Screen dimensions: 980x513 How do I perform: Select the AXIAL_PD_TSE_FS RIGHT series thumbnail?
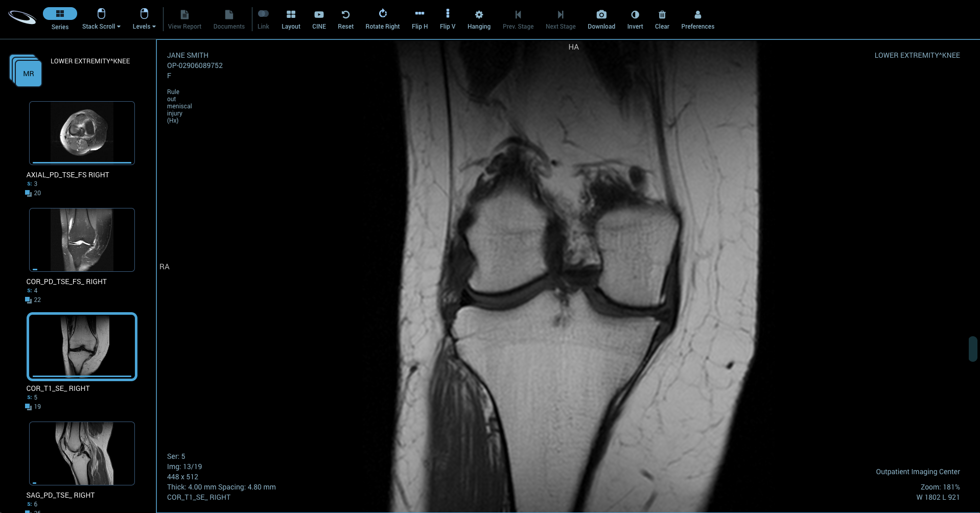click(x=82, y=133)
